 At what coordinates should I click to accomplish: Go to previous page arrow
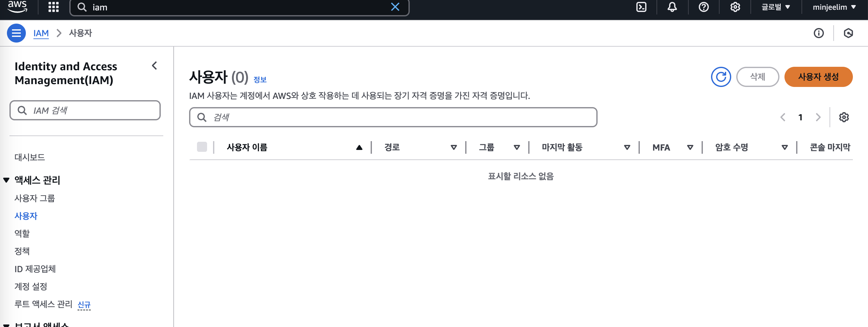pyautogui.click(x=782, y=117)
